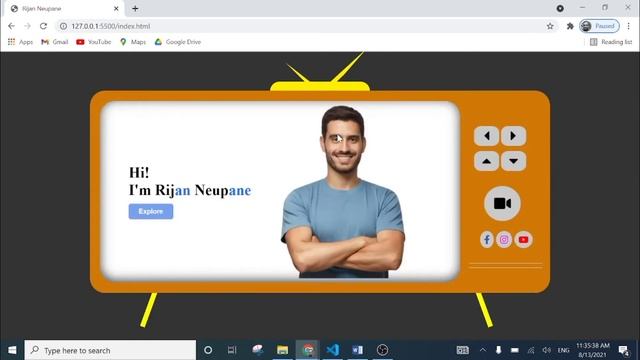Viewport: 640px width, 360px height.
Task: Click the man's portrait image
Action: 343,192
